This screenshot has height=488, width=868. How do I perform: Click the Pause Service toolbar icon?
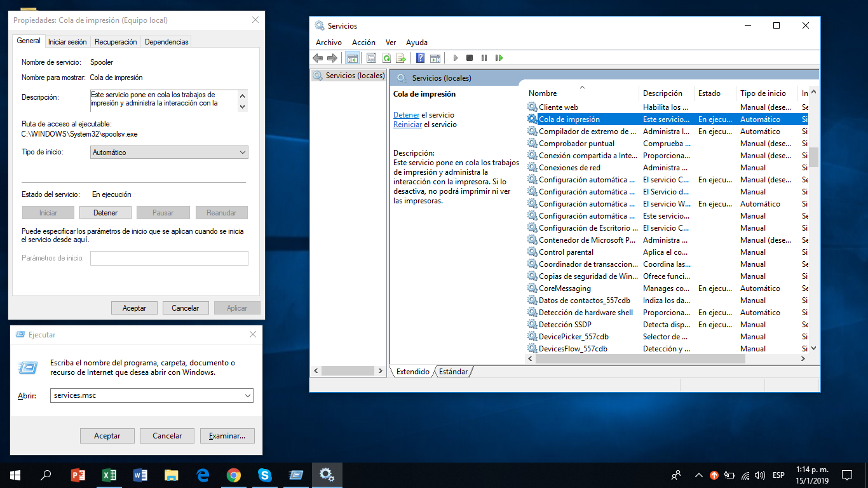coord(484,58)
